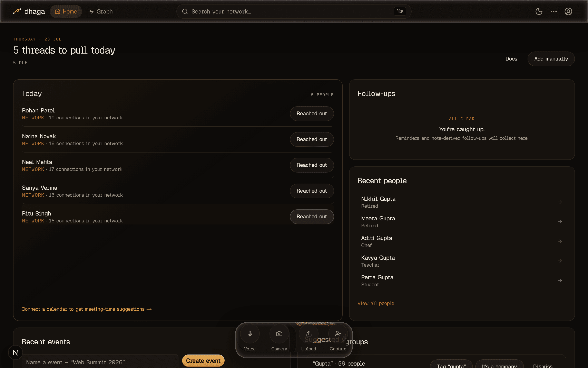Mark Neel Mehta as Reached out
Screen dimensions: 588x368
tap(312, 165)
